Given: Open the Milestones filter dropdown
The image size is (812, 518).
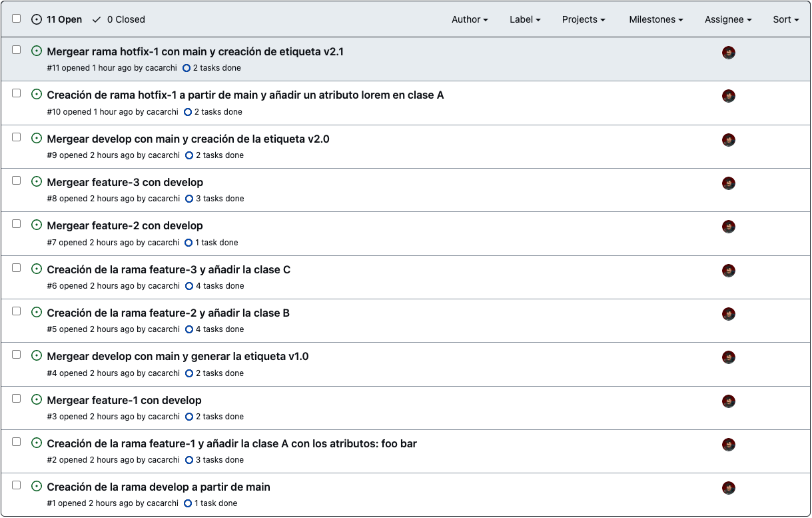Looking at the screenshot, I should click(656, 19).
